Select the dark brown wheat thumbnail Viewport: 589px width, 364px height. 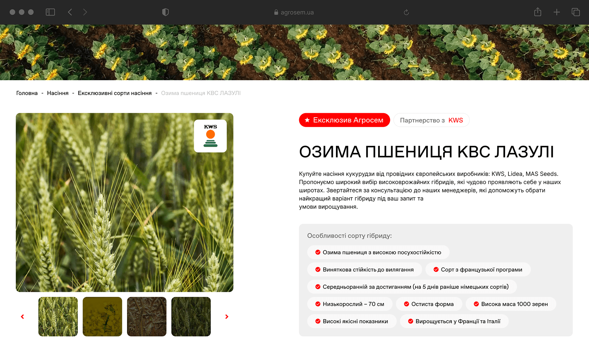[147, 316]
